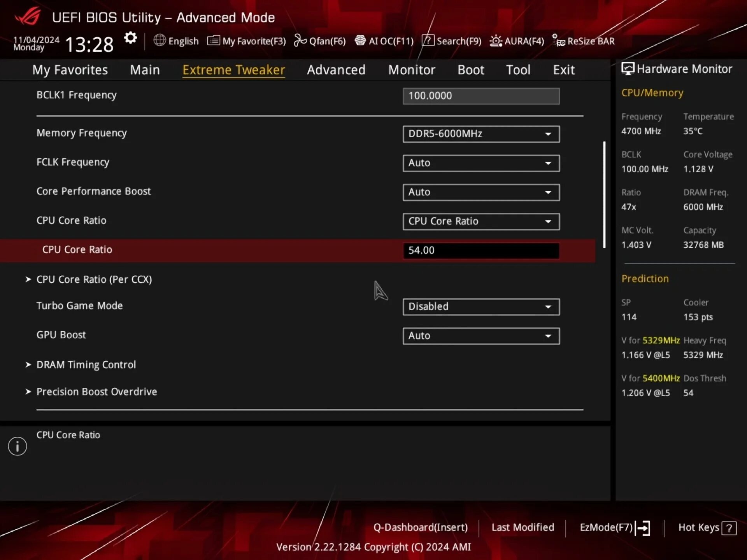Open Search(F9) question-mark icon
This screenshot has width=747, height=560.
[428, 40]
